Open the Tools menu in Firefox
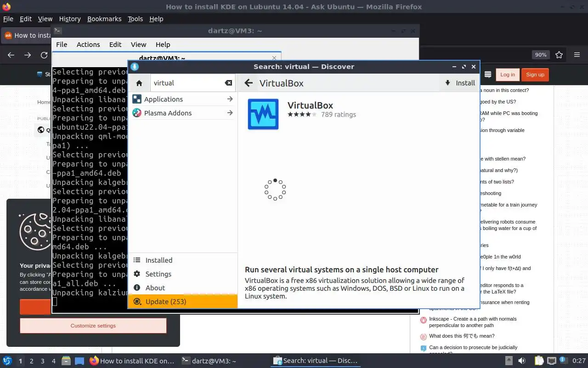 point(135,19)
